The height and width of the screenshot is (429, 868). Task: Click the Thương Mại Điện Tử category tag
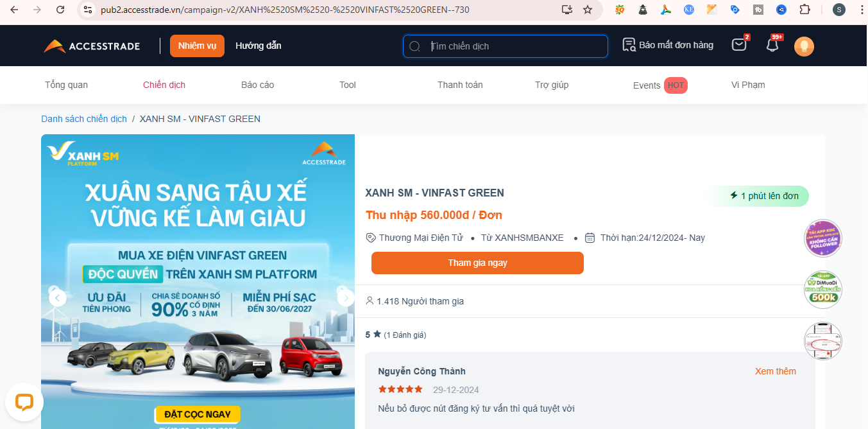tap(414, 238)
